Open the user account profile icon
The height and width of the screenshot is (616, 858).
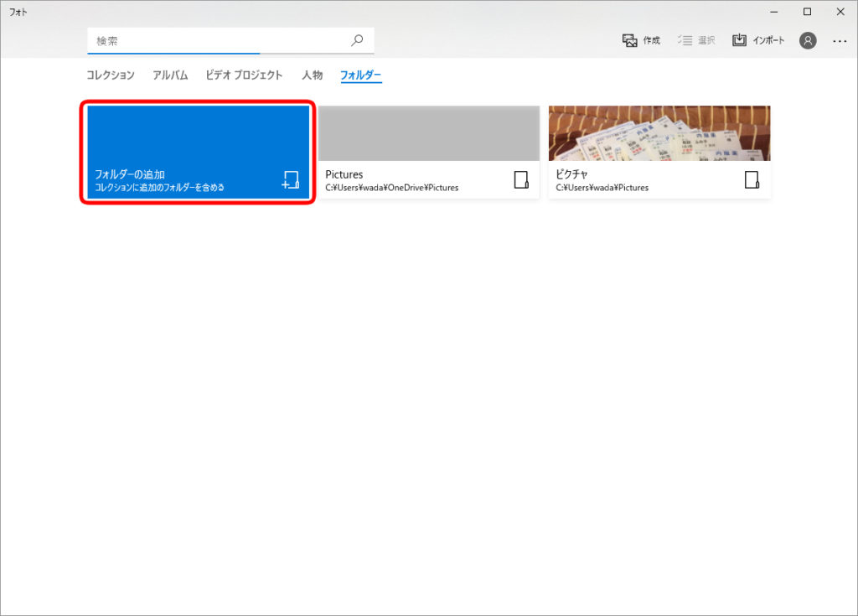(808, 40)
